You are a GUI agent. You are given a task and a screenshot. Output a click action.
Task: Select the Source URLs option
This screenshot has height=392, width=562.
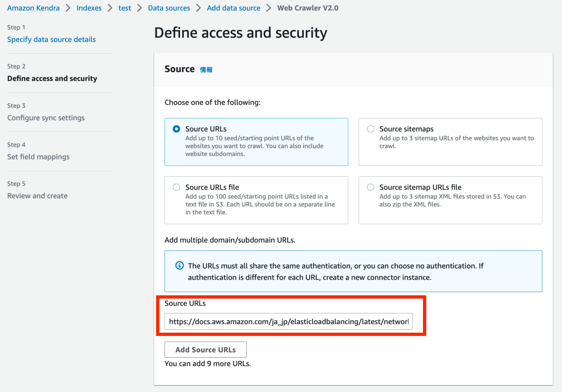176,129
